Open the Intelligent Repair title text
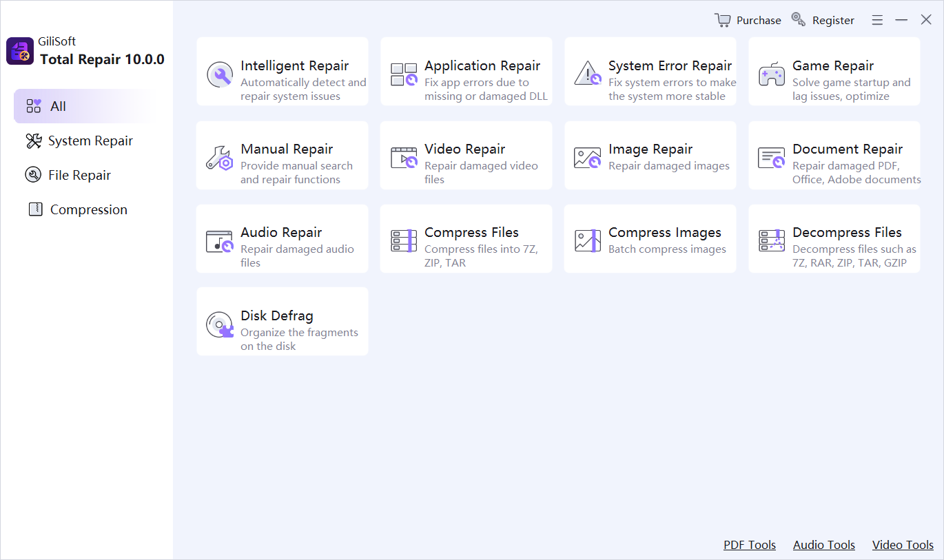 294,65
